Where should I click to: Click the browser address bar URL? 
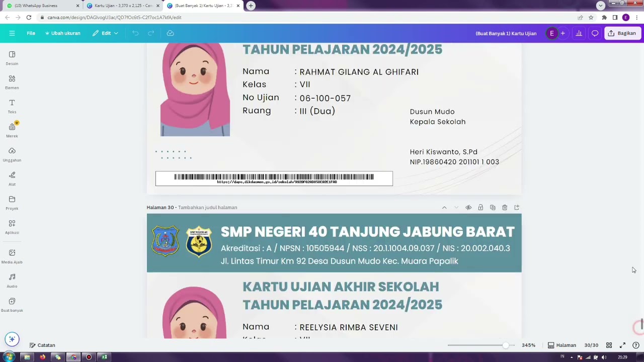coord(114,17)
